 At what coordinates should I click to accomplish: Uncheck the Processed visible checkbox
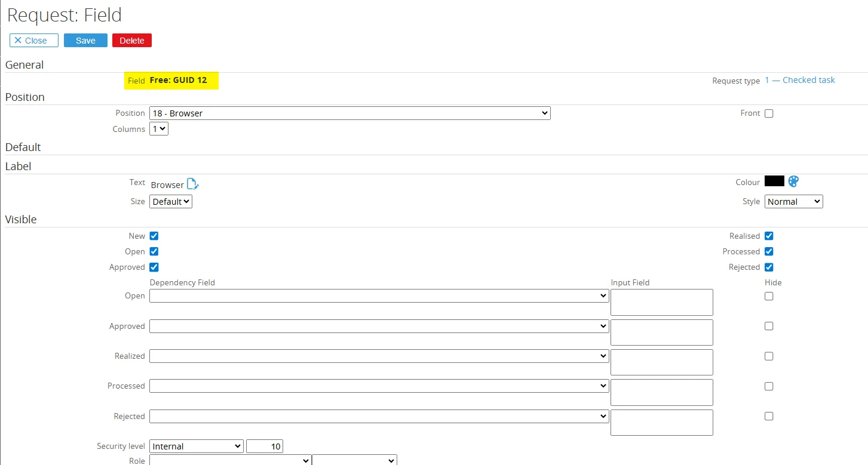click(769, 251)
